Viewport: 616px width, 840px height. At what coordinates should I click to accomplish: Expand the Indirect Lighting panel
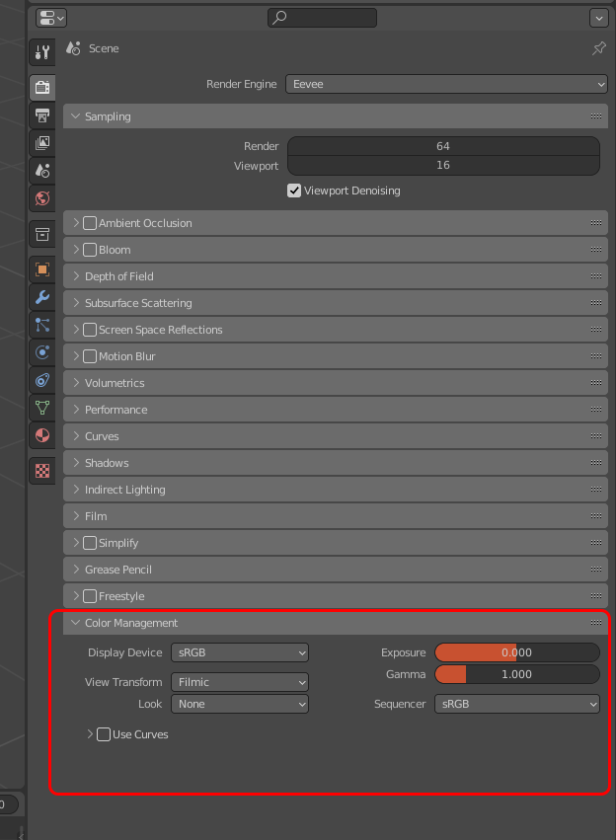pyautogui.click(x=76, y=490)
